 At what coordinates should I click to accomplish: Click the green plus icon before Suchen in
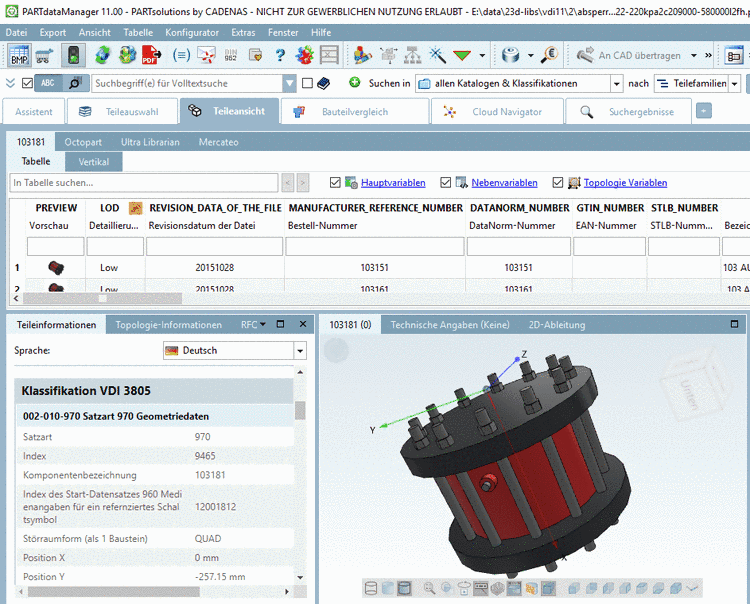coord(354,82)
